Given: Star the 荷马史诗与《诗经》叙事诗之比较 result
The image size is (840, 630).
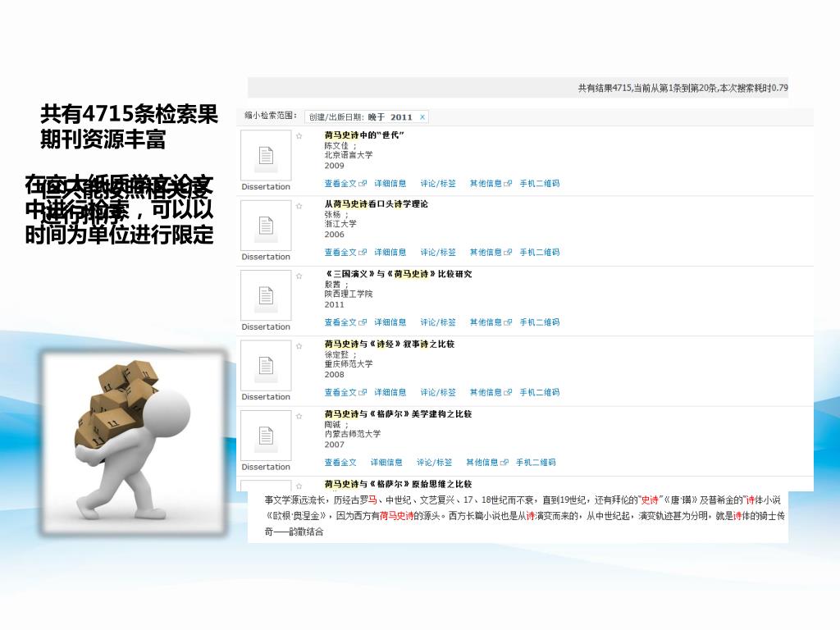Looking at the screenshot, I should [x=299, y=346].
